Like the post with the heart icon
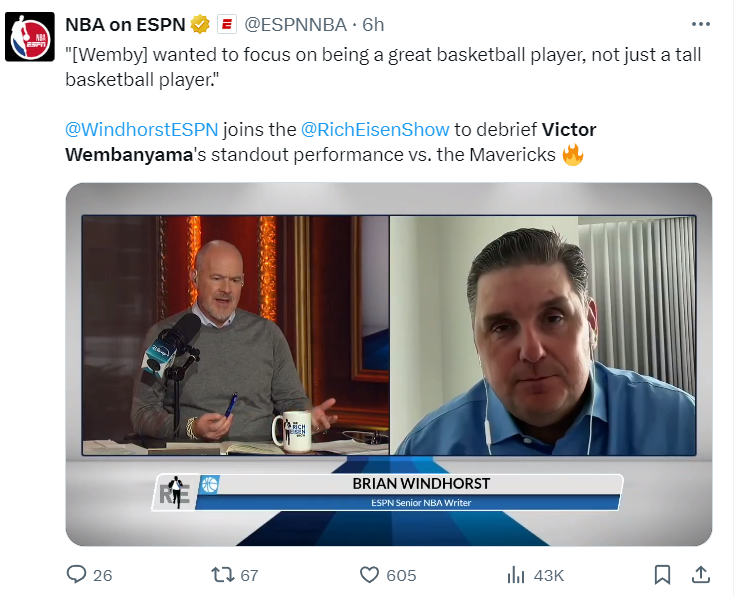The image size is (737, 596). 369,575
